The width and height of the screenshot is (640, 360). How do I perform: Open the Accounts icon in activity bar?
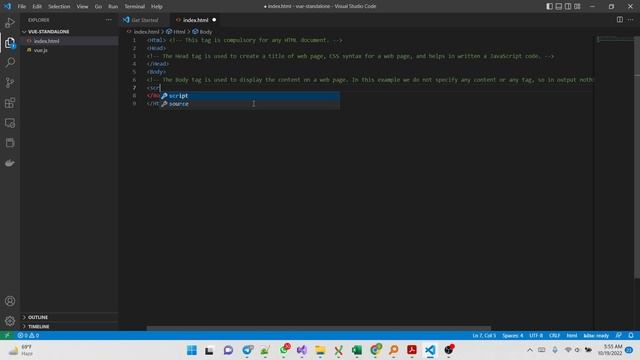click(x=10, y=301)
